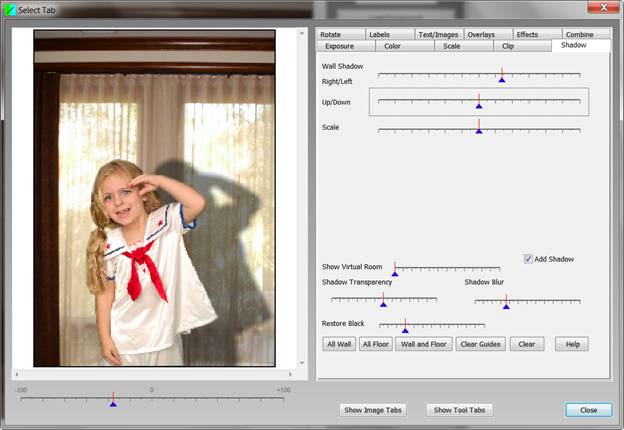Click the green app icon in title bar
Screen dimensions: 624x430
pyautogui.click(x=10, y=9)
